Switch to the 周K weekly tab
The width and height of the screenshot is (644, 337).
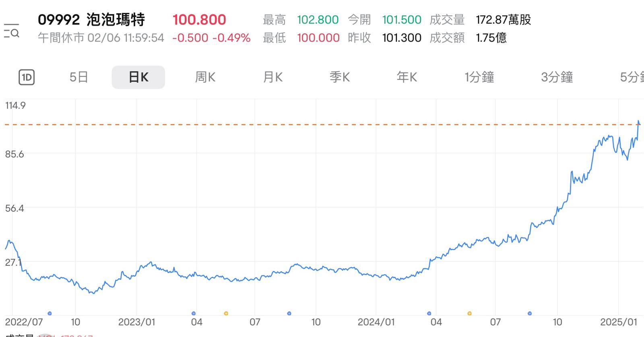[205, 77]
